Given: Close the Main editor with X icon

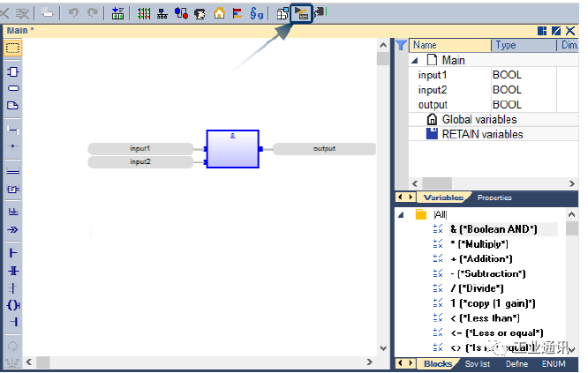Looking at the screenshot, I should (570, 31).
